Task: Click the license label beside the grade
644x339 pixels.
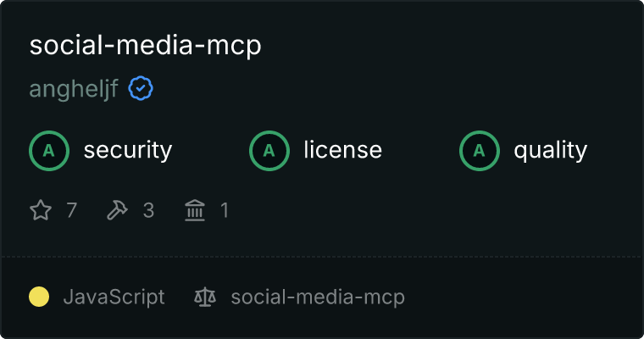Action: tap(343, 150)
